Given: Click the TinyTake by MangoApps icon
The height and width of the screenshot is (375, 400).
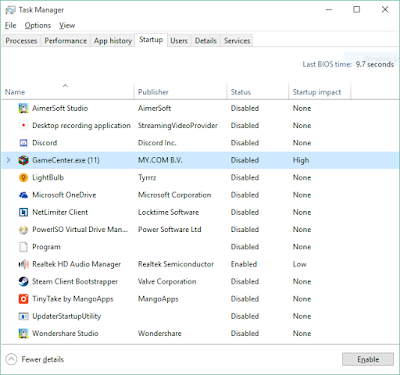Looking at the screenshot, I should tap(23, 299).
